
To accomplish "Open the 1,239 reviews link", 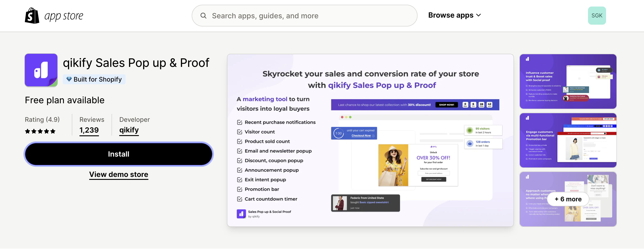I will tap(89, 130).
